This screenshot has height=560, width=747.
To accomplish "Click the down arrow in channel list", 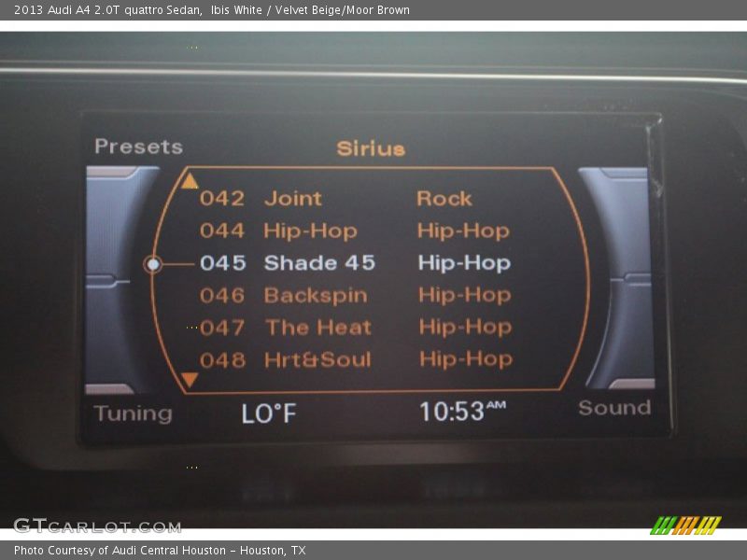I will point(190,380).
